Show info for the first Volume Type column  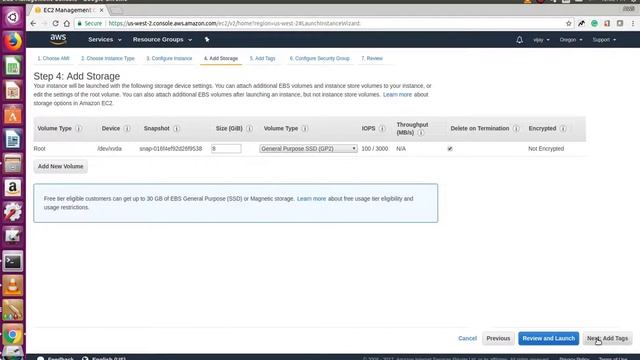click(78, 129)
